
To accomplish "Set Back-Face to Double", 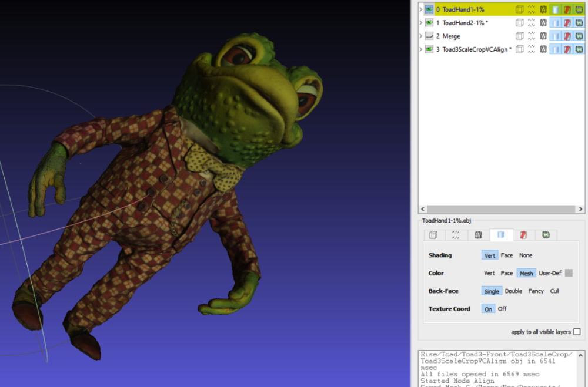I will tap(513, 291).
